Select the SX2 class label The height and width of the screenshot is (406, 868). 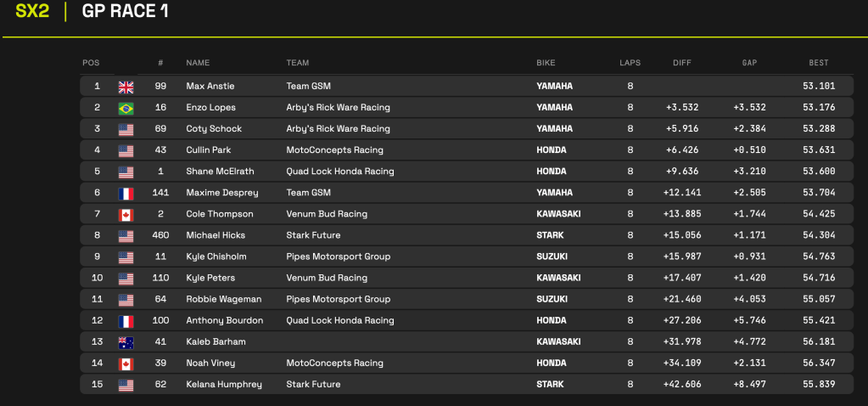point(32,12)
